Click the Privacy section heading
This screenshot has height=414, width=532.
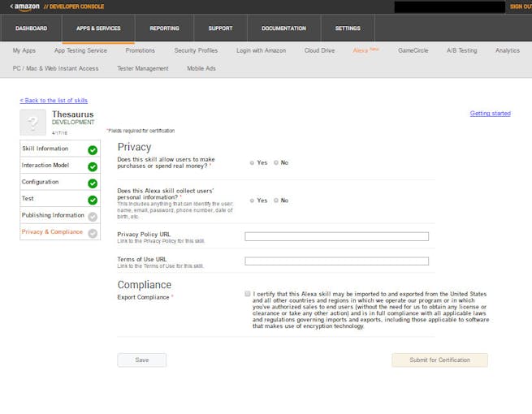[134, 147]
